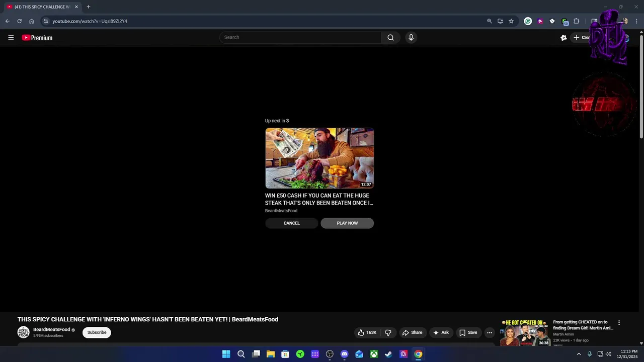Open Martin Amini recommended video thumbnail

[524, 333]
